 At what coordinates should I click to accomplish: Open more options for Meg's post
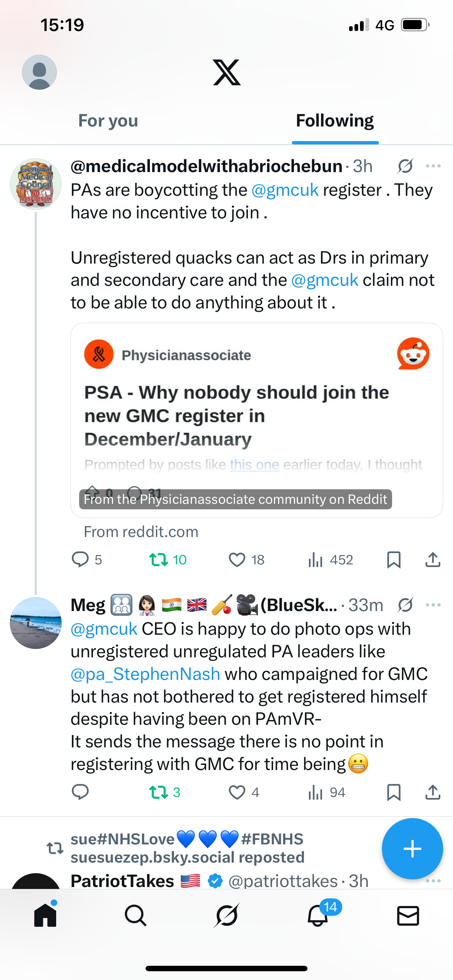(433, 605)
